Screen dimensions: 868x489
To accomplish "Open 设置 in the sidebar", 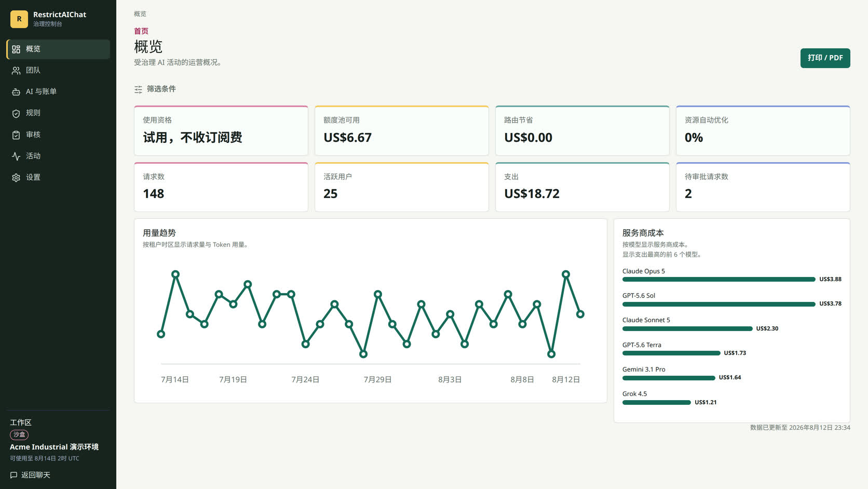I will tap(58, 177).
